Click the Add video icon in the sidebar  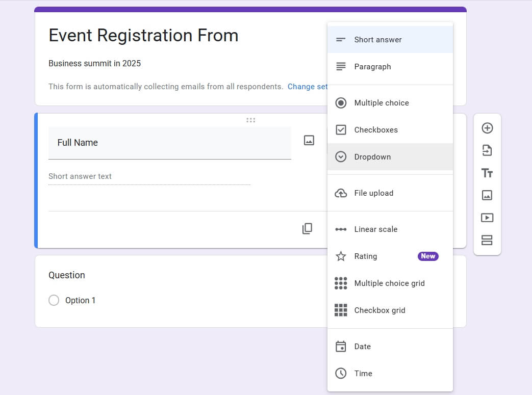click(x=487, y=218)
